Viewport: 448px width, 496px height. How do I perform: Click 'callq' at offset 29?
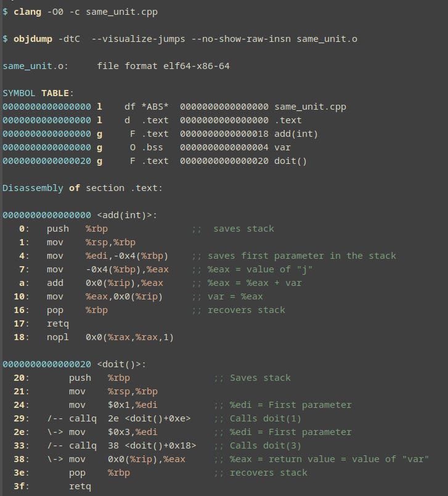[x=83, y=419]
